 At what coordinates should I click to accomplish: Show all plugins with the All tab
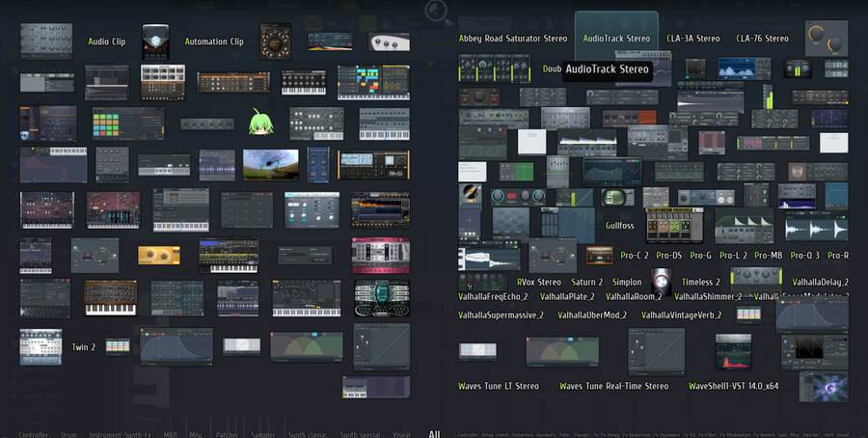434,433
